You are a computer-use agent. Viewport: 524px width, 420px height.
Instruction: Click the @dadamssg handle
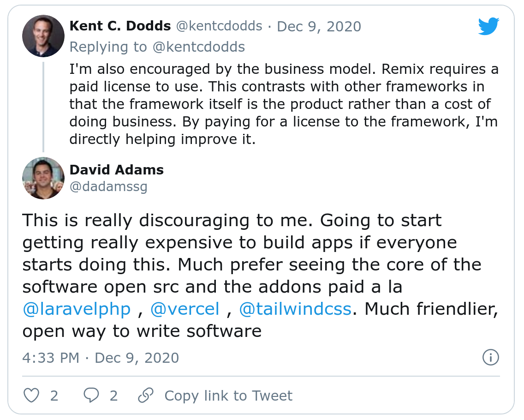click(108, 186)
